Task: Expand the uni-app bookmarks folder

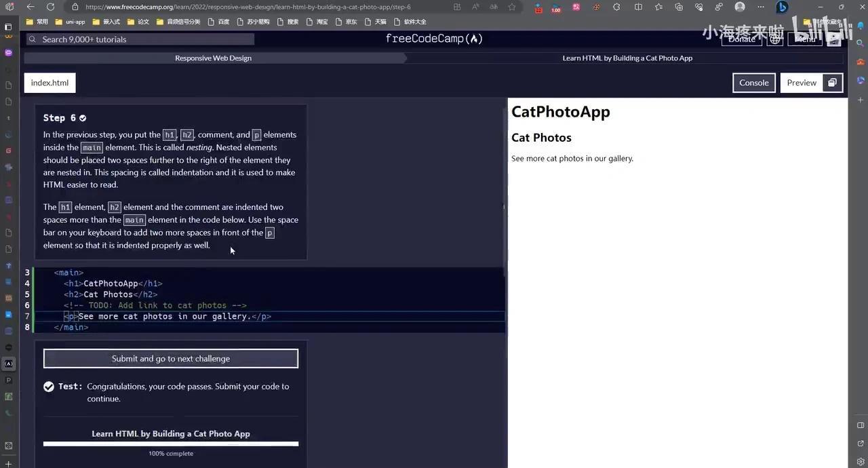Action: click(71, 22)
